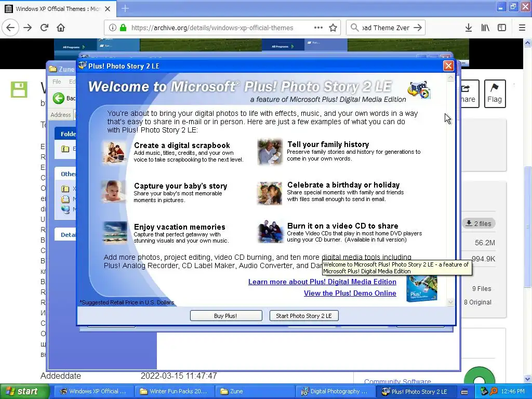532x399 pixels.
Task: Click the archive.org address bar URL
Action: tap(212, 28)
